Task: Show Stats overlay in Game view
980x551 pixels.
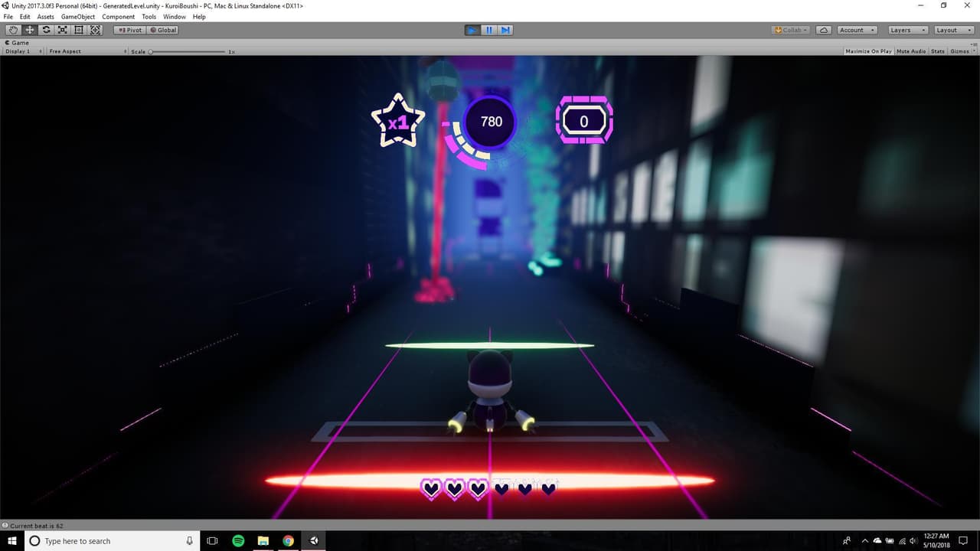Action: coord(938,51)
